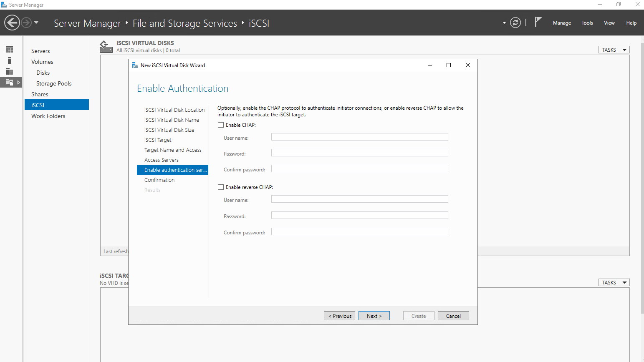Open Dashboard from the left icon strip
The image size is (644, 362).
(10, 50)
